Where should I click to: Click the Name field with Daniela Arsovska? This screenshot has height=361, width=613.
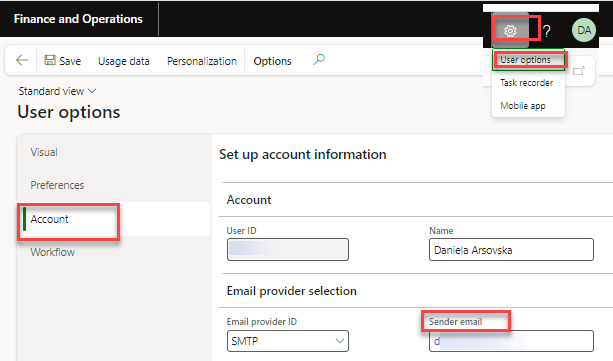click(511, 250)
